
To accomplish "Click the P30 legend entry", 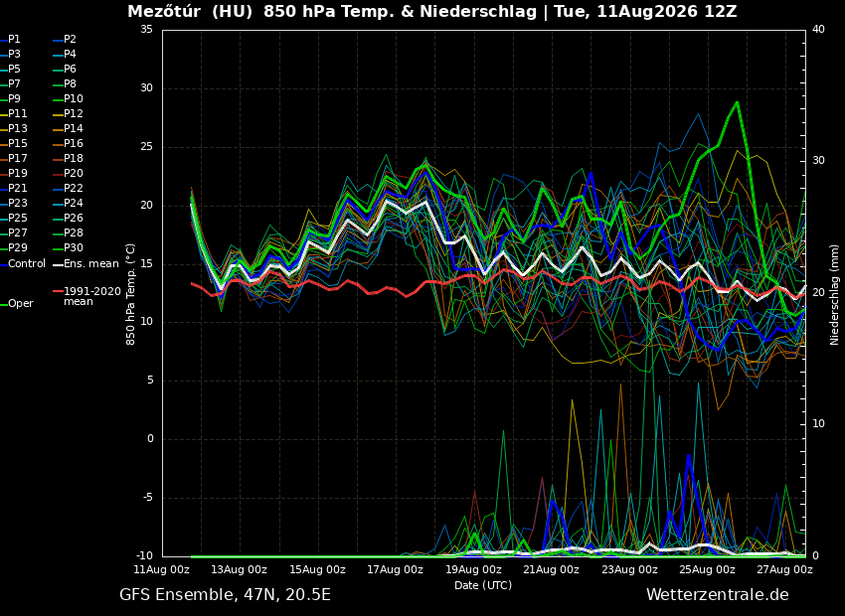I will click(68, 247).
